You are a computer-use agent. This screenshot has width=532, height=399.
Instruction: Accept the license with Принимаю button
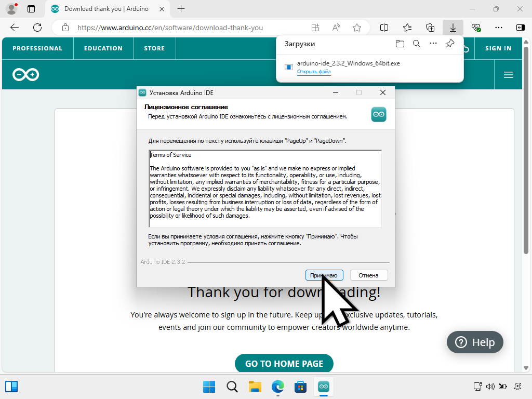click(x=324, y=275)
